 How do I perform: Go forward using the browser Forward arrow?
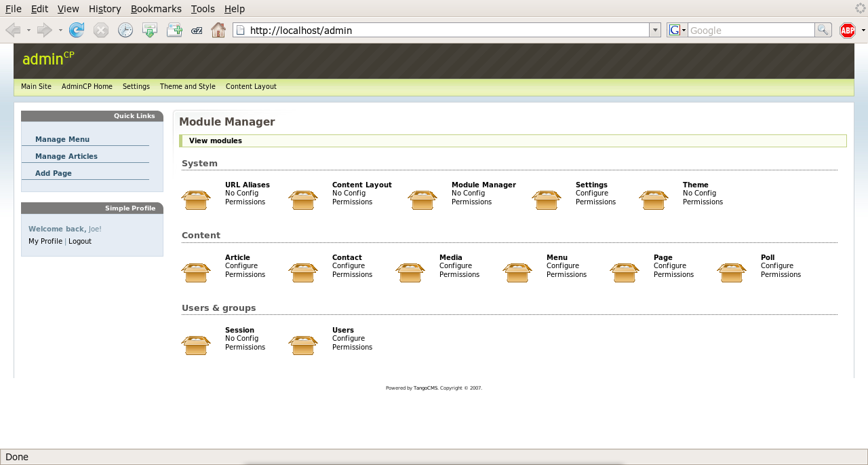click(45, 30)
